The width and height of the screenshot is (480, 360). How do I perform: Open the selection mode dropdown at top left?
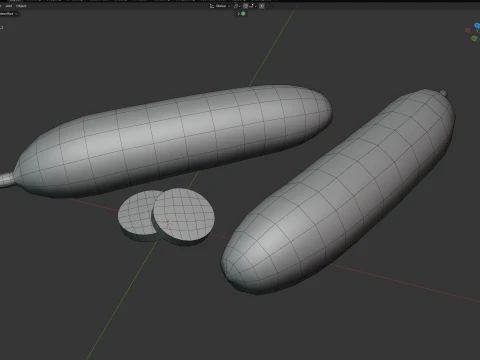[x=8, y=14]
